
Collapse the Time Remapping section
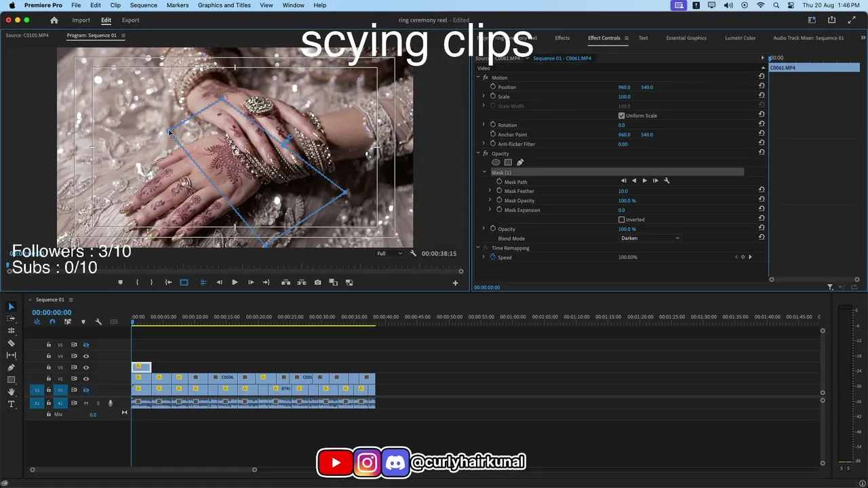click(478, 248)
